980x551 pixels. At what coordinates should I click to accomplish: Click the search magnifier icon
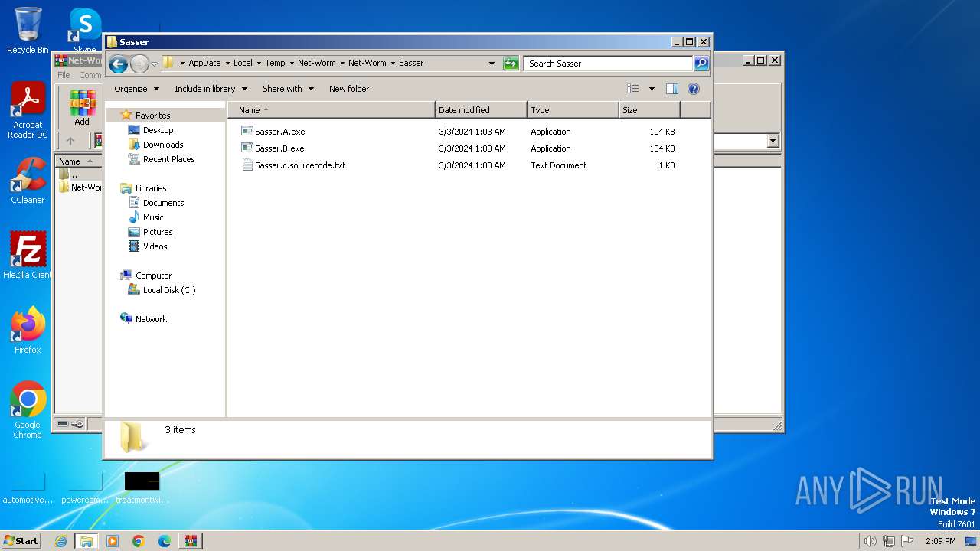tap(701, 64)
